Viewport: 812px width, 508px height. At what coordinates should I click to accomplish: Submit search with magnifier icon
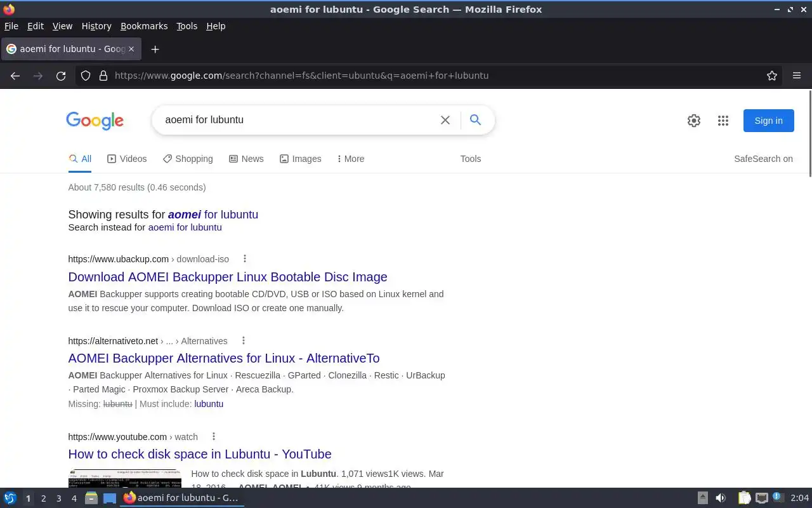[475, 119]
